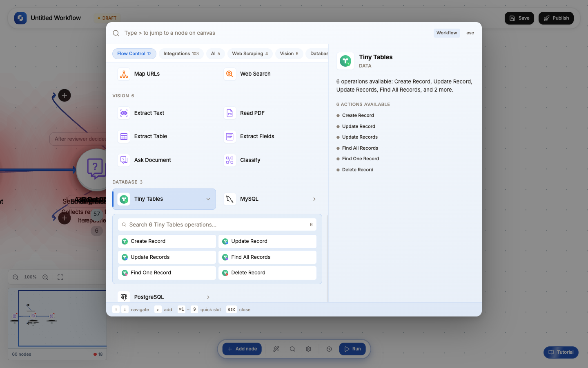
Task: Save the workflow
Action: [519, 18]
